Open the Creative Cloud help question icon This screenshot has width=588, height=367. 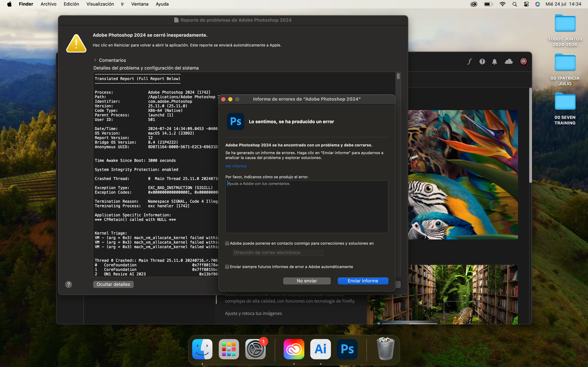click(482, 61)
